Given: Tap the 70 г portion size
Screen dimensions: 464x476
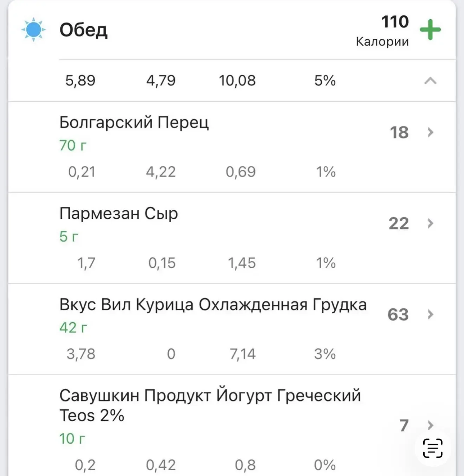Looking at the screenshot, I should click(x=72, y=145).
